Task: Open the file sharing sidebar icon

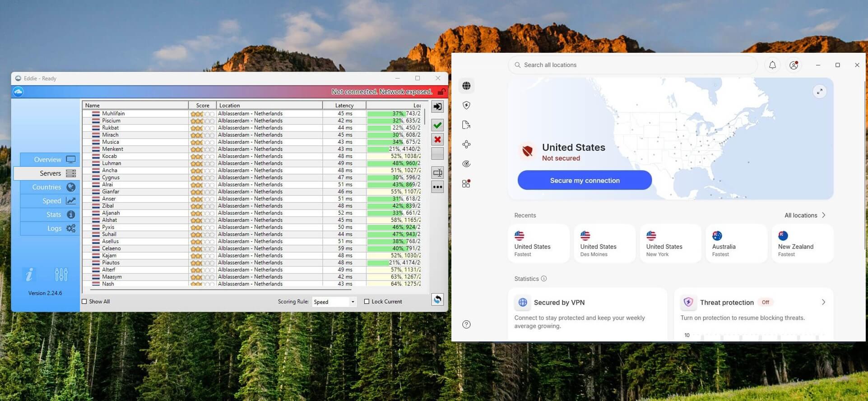Action: (466, 125)
